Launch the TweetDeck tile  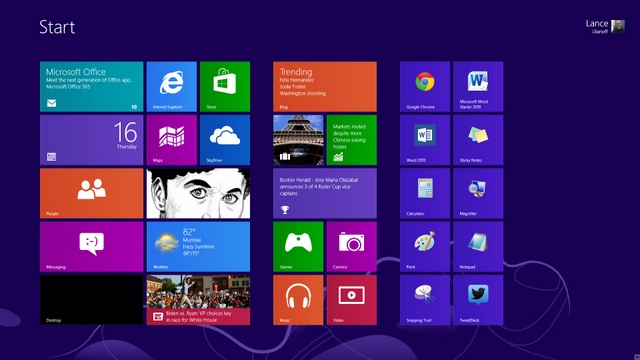(x=478, y=300)
